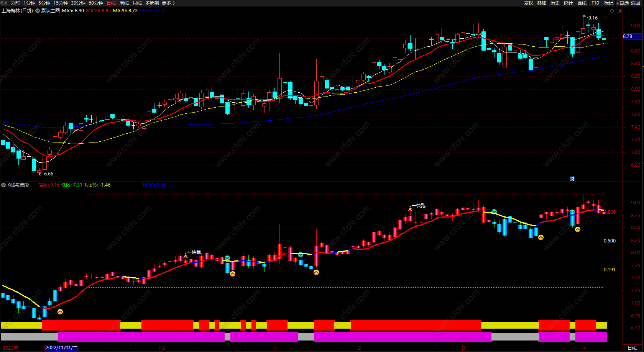Click the orange buy arrow near November low

coord(60,312)
